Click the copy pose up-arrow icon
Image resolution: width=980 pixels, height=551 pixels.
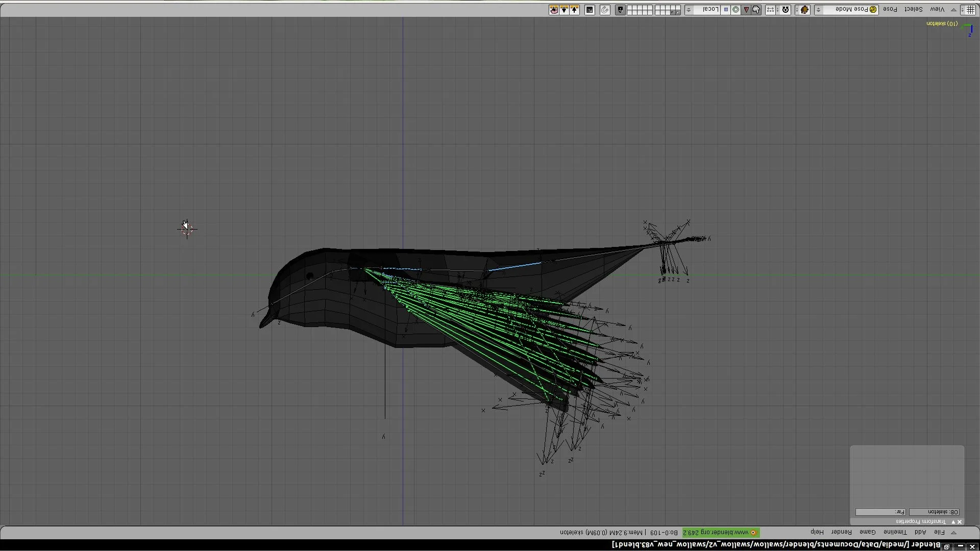point(574,10)
